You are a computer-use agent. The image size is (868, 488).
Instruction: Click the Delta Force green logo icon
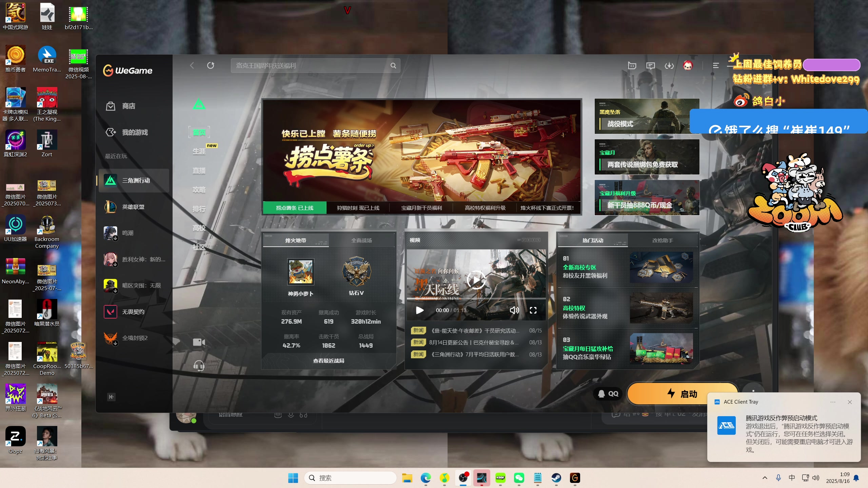click(199, 104)
